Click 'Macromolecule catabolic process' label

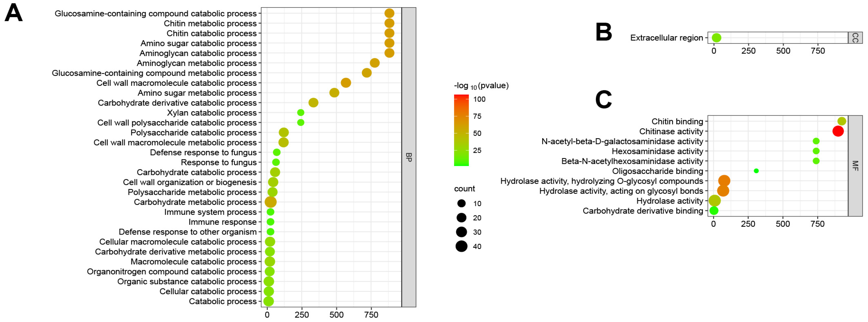(194, 262)
